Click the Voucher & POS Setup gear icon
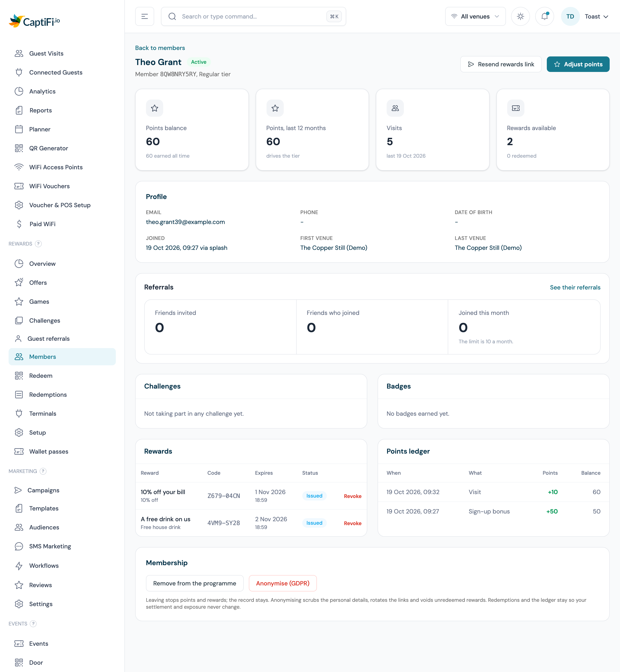Image resolution: width=620 pixels, height=672 pixels. tap(19, 205)
